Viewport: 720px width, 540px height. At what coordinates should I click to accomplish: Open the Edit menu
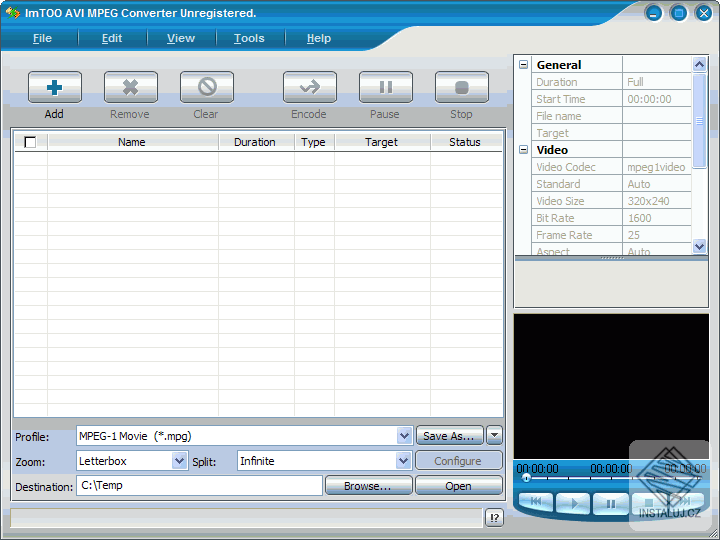point(112,38)
